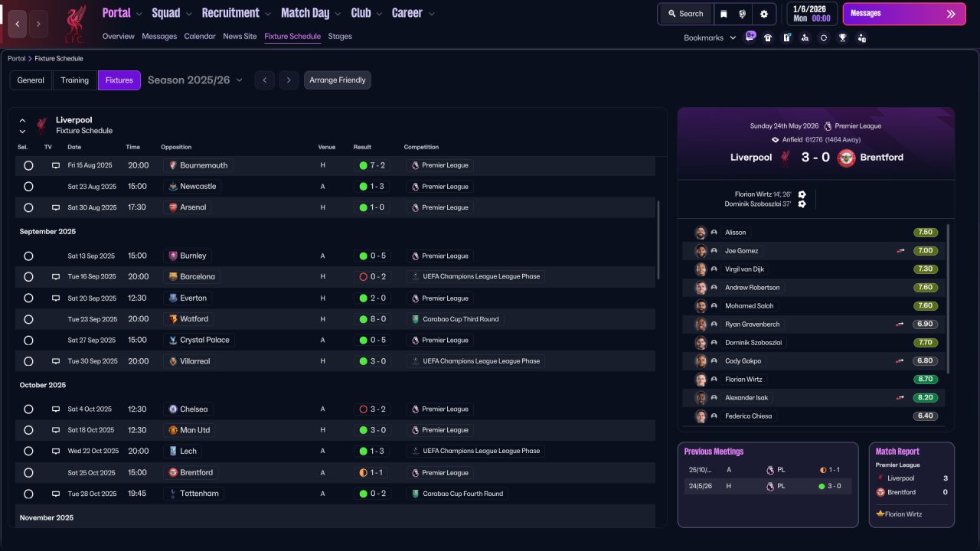Open the bookmark icon beside Search
The image size is (980, 551).
(724, 14)
